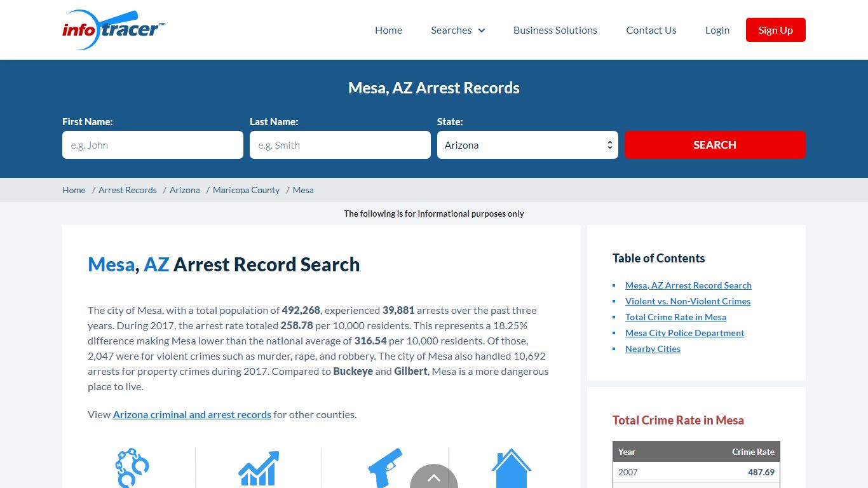Open the State dropdown showing Arizona
The image size is (868, 488).
(x=527, y=145)
